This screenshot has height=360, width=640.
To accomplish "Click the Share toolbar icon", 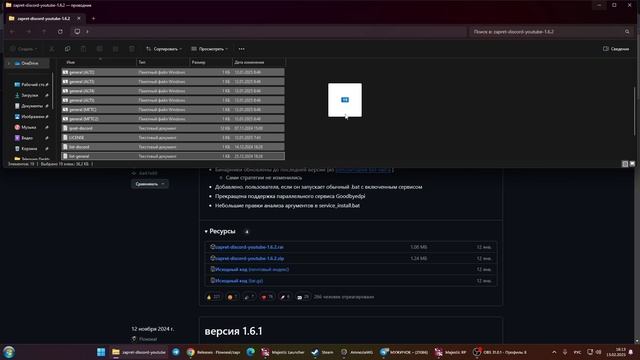I will pos(116,49).
